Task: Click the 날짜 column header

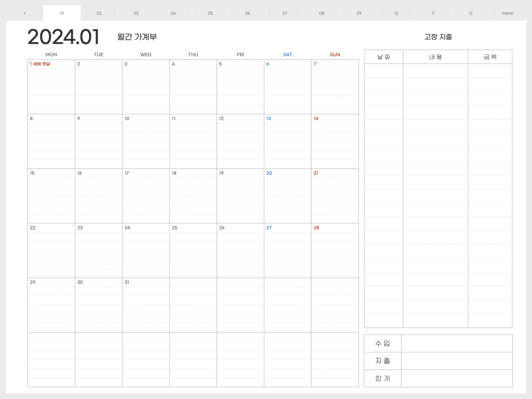Action: coord(384,57)
